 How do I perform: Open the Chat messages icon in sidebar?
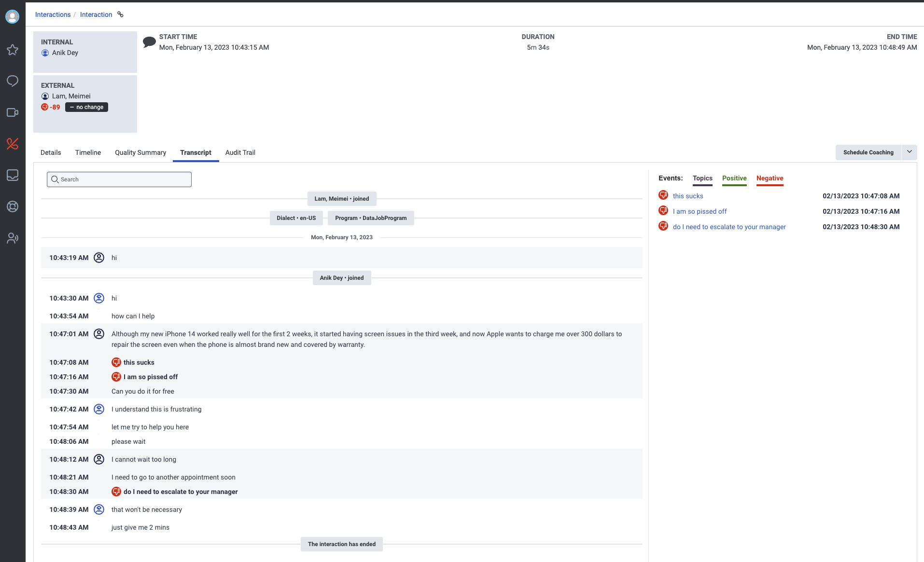(12, 81)
